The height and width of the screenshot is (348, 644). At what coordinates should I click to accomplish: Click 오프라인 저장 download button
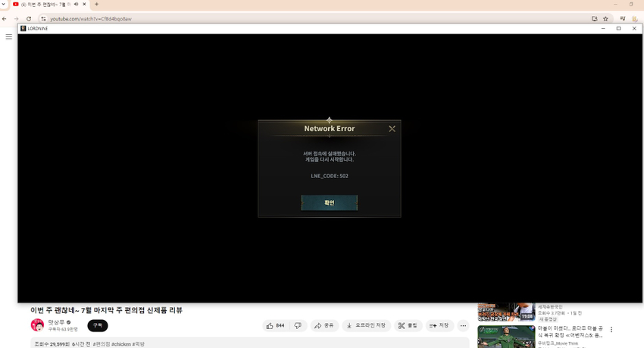tap(366, 325)
